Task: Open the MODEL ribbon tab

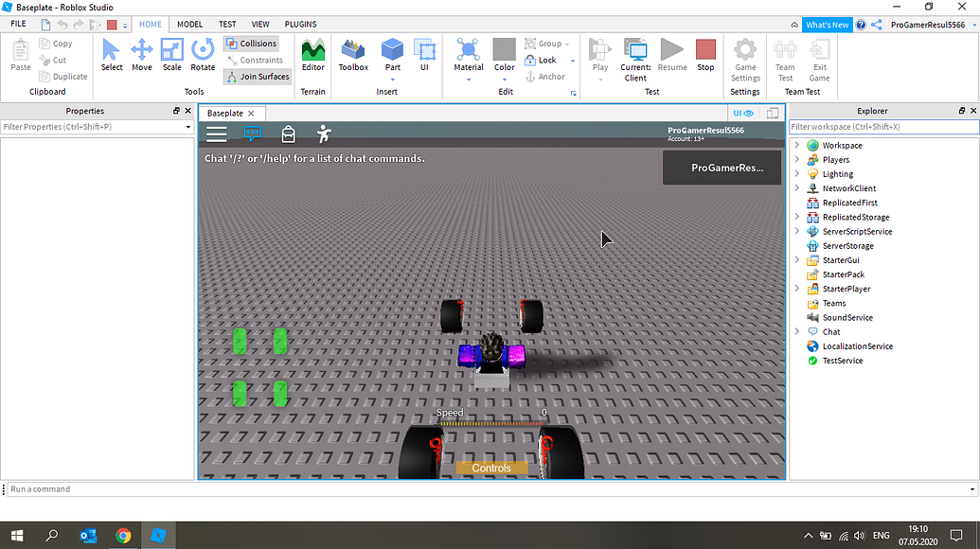Action: [x=190, y=25]
